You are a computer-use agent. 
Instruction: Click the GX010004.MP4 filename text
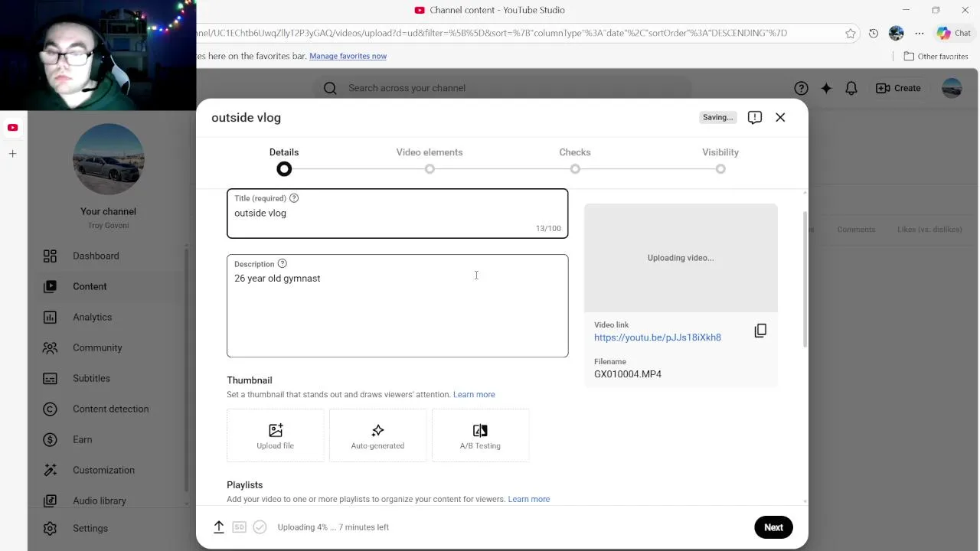(x=628, y=374)
